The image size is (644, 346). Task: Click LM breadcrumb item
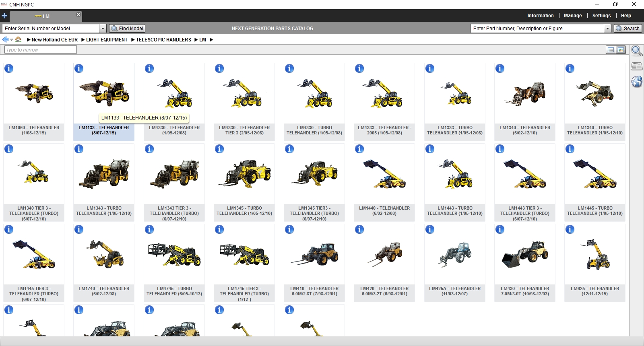point(202,40)
